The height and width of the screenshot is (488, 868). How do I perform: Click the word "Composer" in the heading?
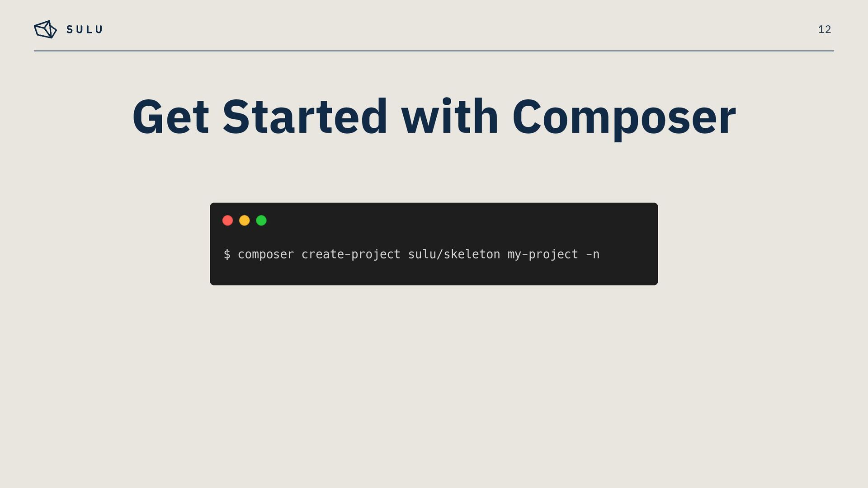click(x=624, y=117)
